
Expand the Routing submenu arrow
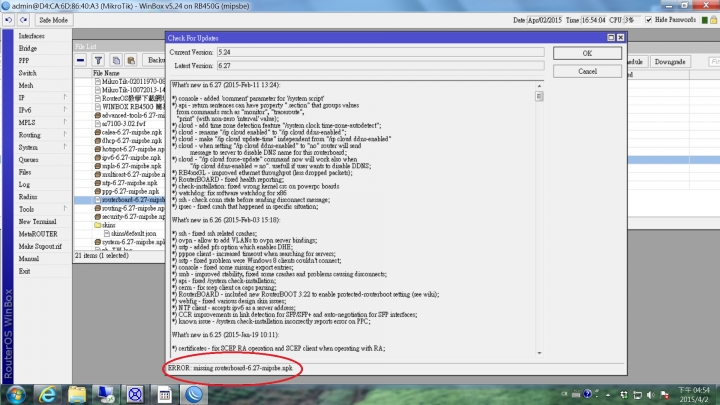click(x=65, y=135)
